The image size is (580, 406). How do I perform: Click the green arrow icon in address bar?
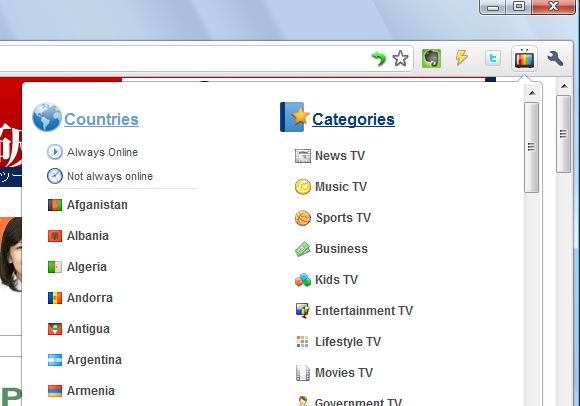pyautogui.click(x=378, y=58)
